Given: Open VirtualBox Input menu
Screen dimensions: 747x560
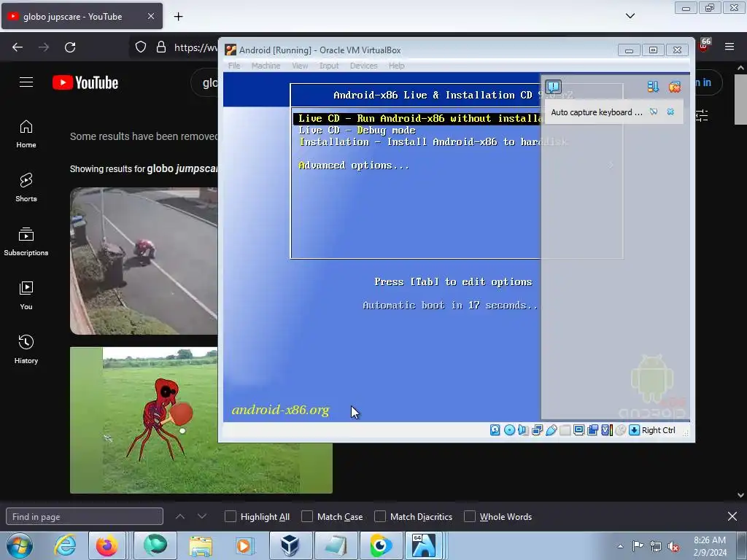Looking at the screenshot, I should tap(329, 66).
